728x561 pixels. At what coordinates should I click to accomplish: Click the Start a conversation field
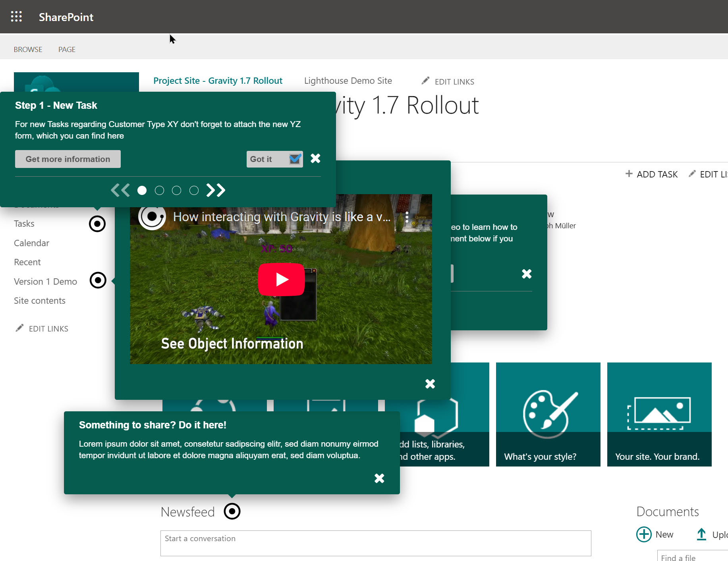(376, 543)
